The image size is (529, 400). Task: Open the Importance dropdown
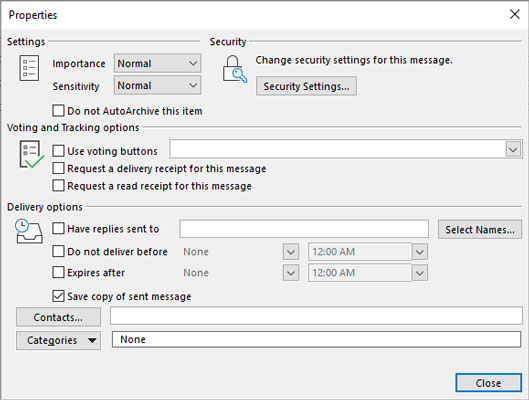158,63
